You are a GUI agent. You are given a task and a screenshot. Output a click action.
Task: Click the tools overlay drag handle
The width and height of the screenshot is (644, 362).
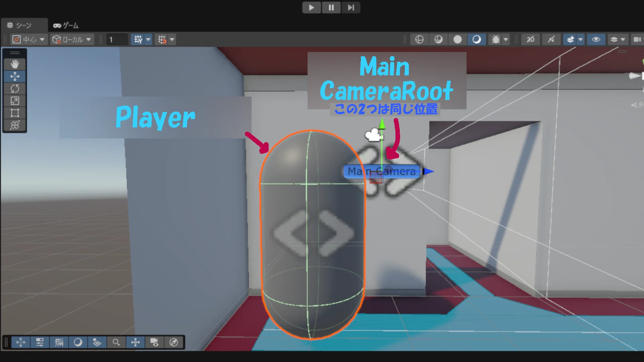[x=15, y=53]
